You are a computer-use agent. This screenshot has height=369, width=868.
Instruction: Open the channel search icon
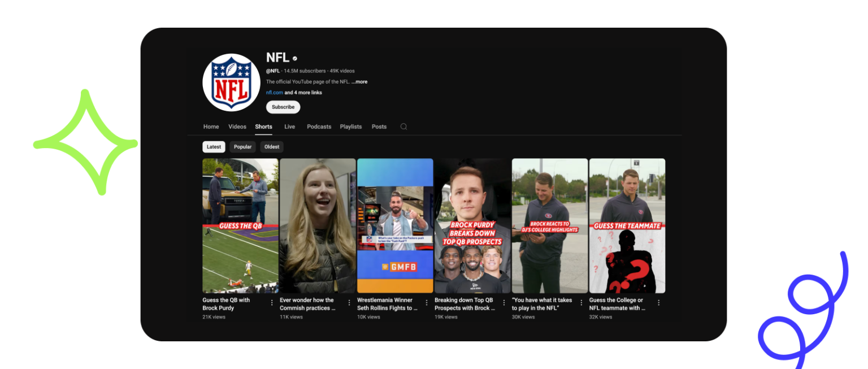tap(403, 127)
